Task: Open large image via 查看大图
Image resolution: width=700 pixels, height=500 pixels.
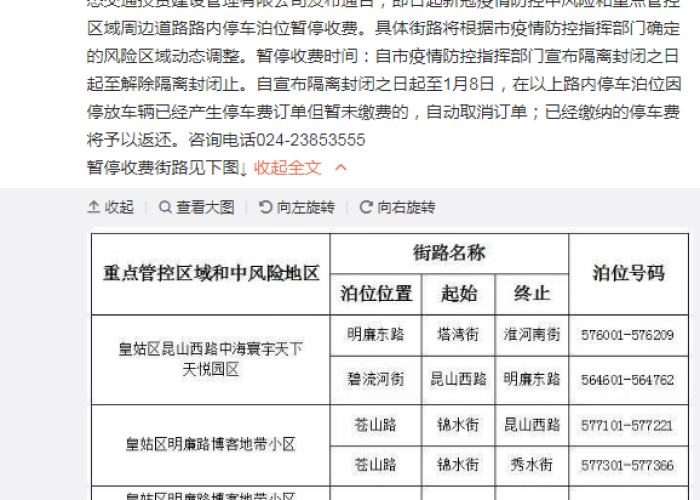Action: (205, 207)
